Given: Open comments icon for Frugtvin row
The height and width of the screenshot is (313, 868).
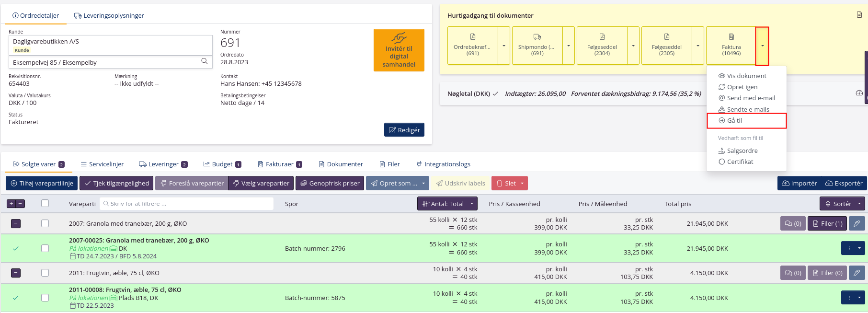Looking at the screenshot, I should (x=793, y=273).
